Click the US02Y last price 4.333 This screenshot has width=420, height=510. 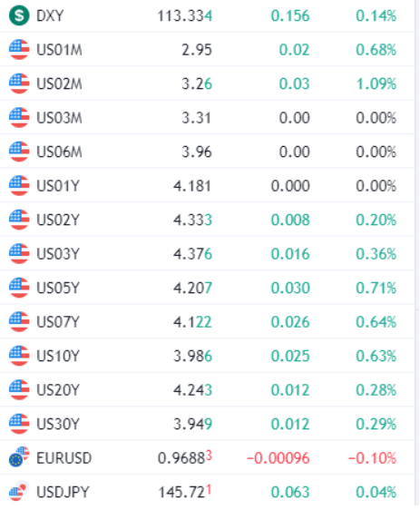click(x=193, y=220)
